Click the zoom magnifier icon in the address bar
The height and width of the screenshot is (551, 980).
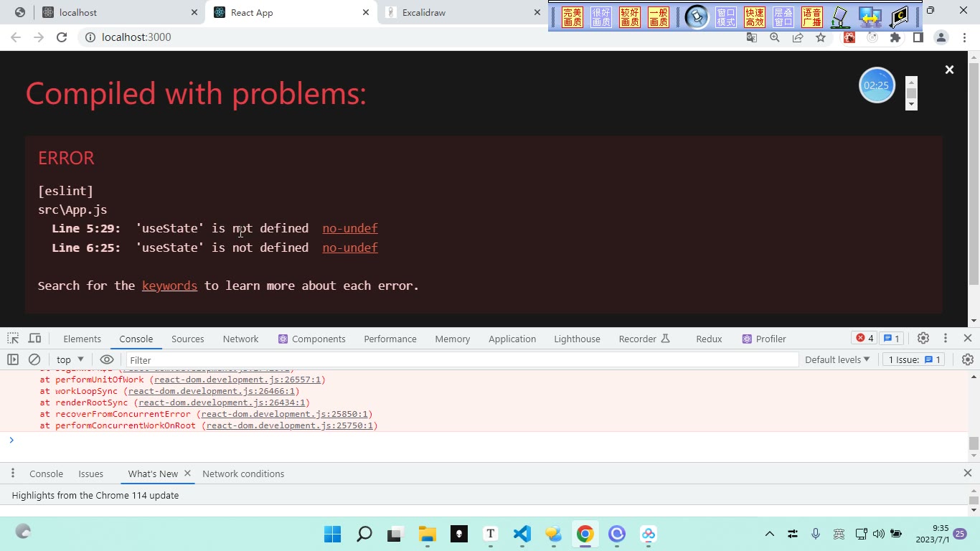(x=775, y=37)
